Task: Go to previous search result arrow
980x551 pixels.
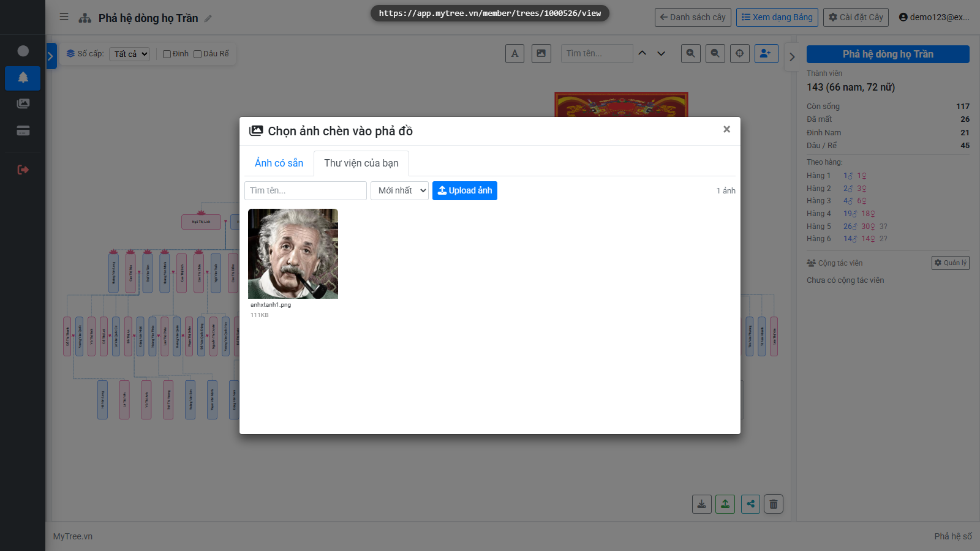Action: click(x=643, y=53)
